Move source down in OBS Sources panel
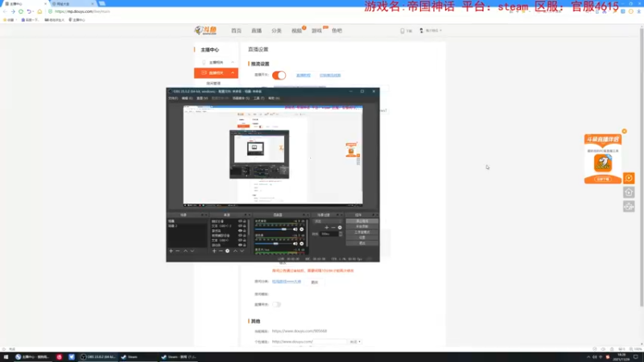 click(242, 251)
